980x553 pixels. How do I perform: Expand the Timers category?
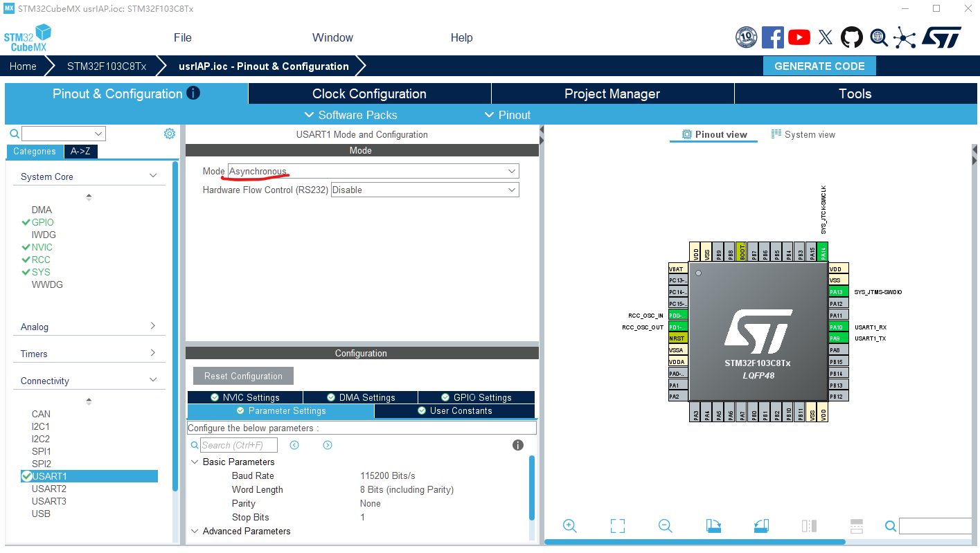pyautogui.click(x=153, y=353)
